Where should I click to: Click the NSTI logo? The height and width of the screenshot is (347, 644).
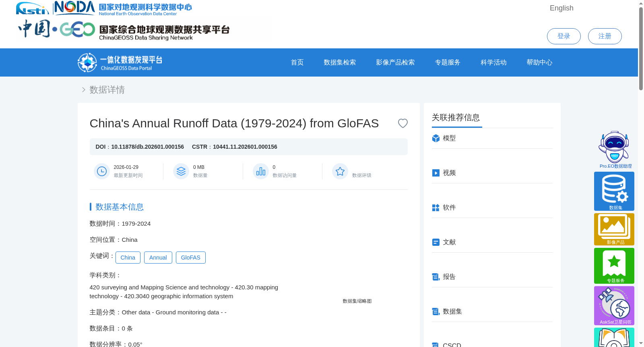coord(32,8)
